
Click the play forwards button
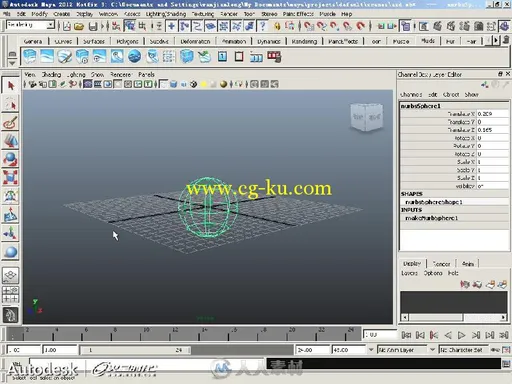coord(461,335)
